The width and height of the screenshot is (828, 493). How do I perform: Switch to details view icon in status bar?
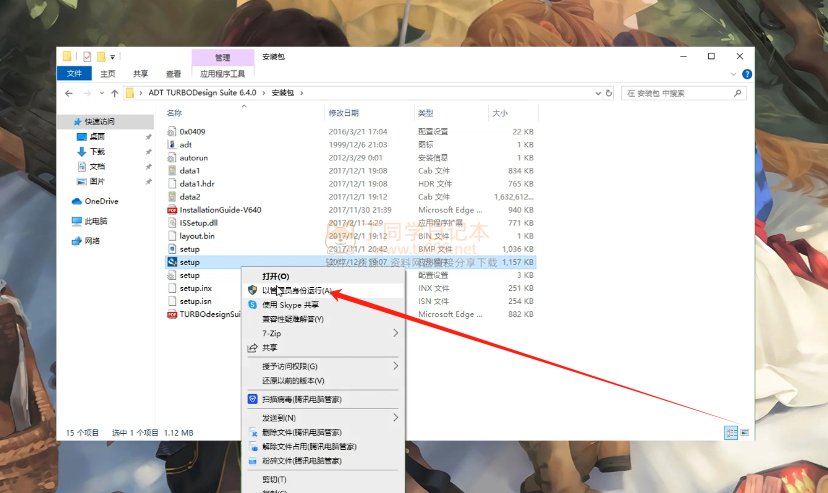731,433
